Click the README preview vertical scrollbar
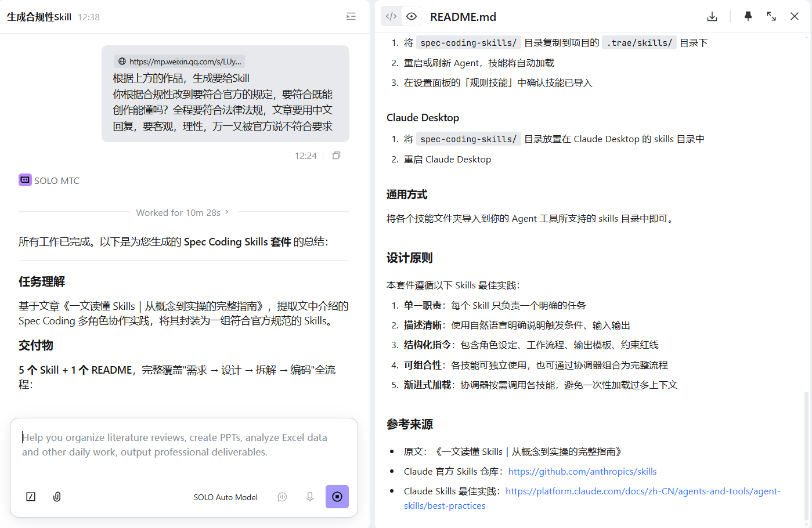 pos(806,456)
